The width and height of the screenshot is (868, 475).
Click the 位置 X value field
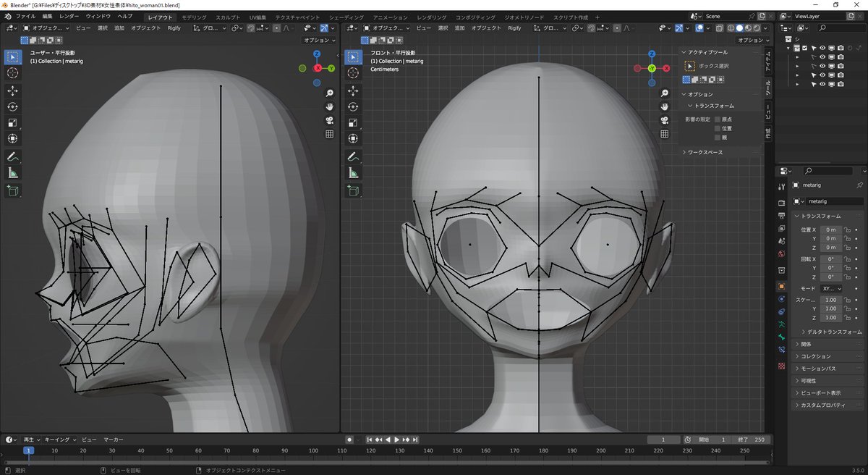pos(830,230)
